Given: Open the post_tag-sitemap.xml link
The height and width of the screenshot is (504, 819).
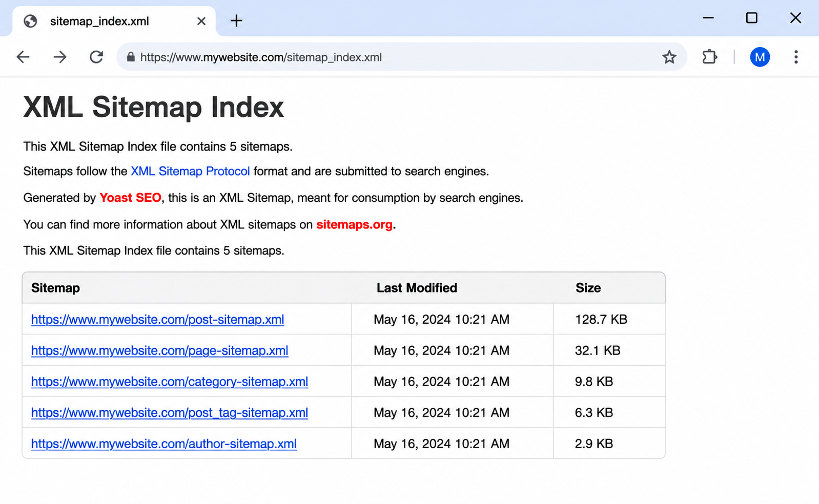Looking at the screenshot, I should tap(170, 413).
